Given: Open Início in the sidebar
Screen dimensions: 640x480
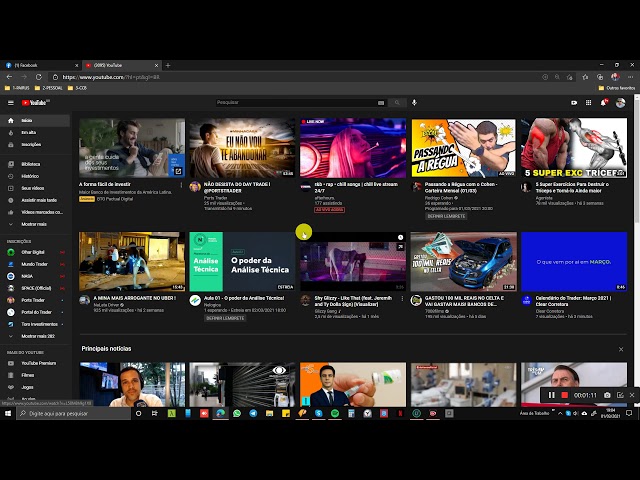Looking at the screenshot, I should coord(36,120).
